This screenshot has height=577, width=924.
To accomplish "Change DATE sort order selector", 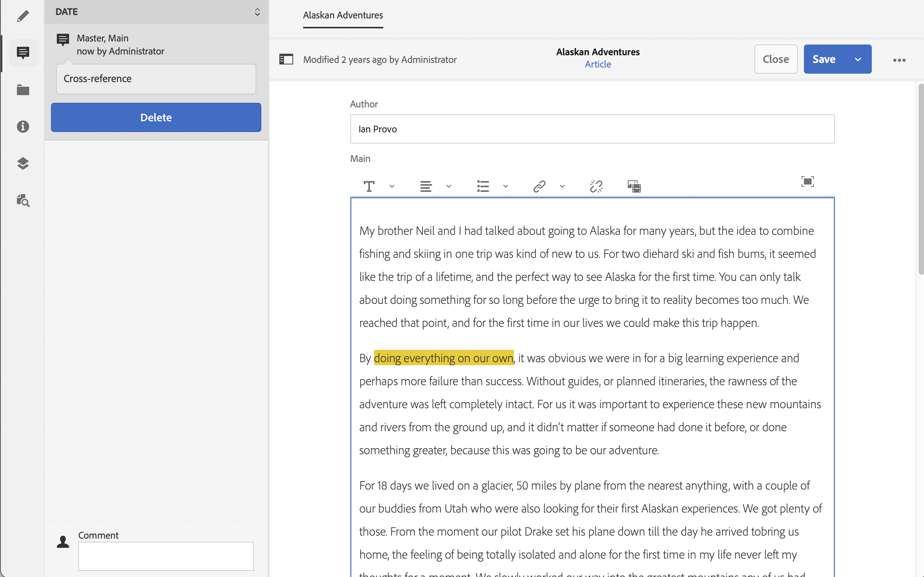I will (257, 12).
